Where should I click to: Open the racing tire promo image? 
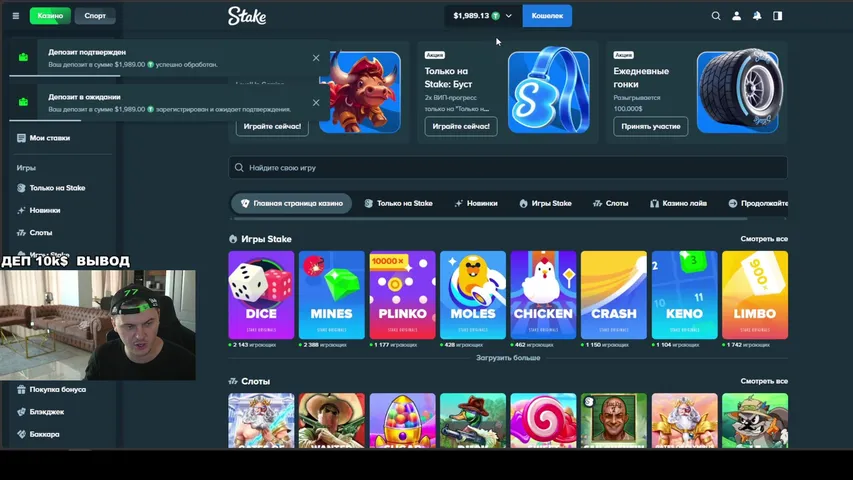click(x=739, y=91)
